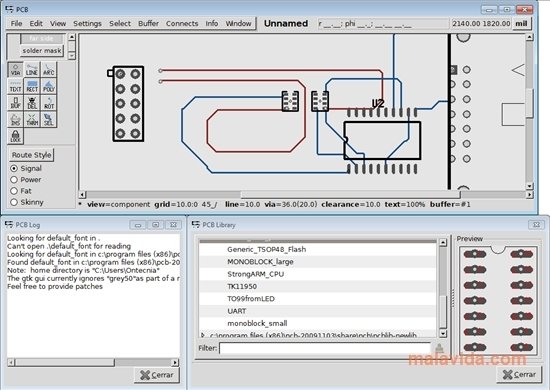The height and width of the screenshot is (390, 550).
Task: Enable the LOCK tool
Action: pos(15,136)
